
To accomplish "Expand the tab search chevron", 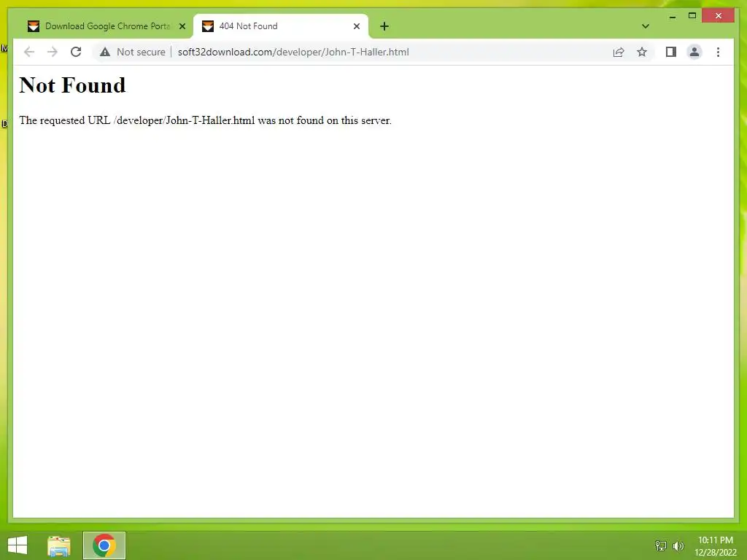I will [x=645, y=26].
